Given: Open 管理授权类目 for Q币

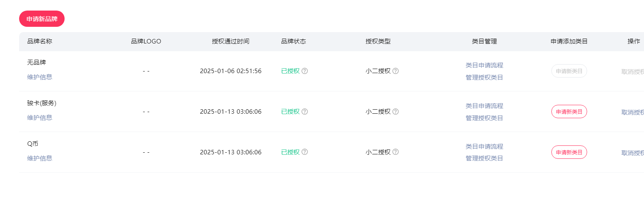Looking at the screenshot, I should (x=484, y=158).
